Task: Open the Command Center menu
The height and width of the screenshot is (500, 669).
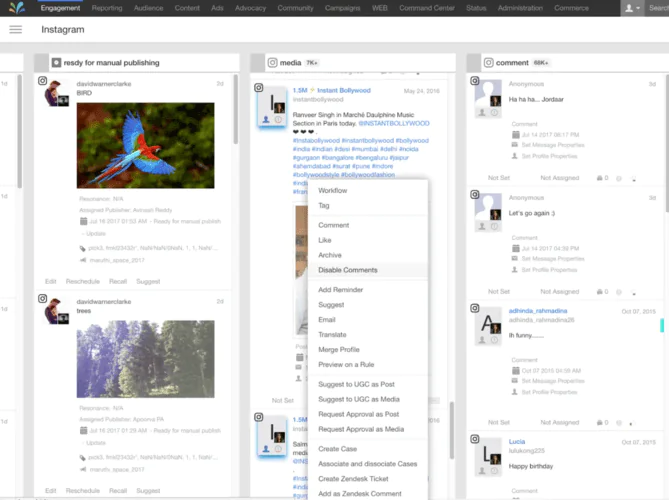Action: tap(427, 8)
